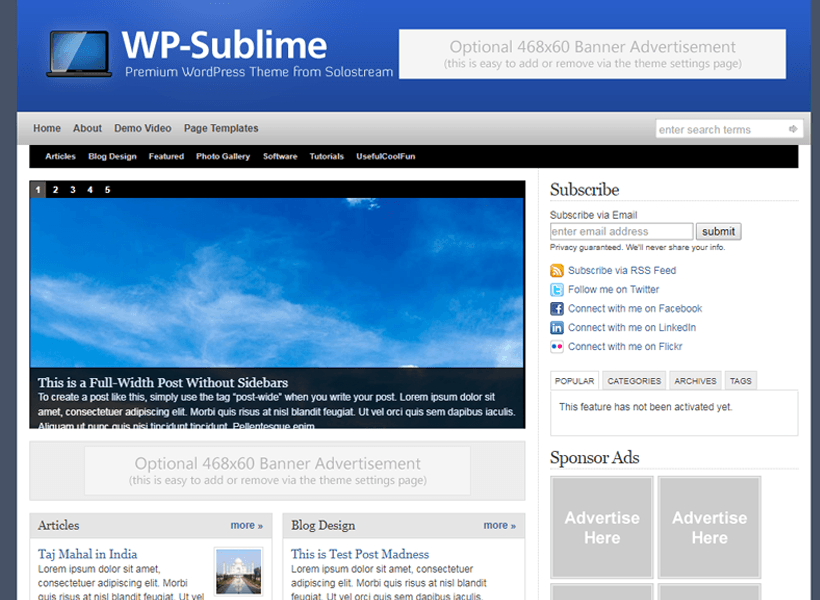The width and height of the screenshot is (820, 600).
Task: Switch to slide 5 of the featured slider
Action: 107,189
